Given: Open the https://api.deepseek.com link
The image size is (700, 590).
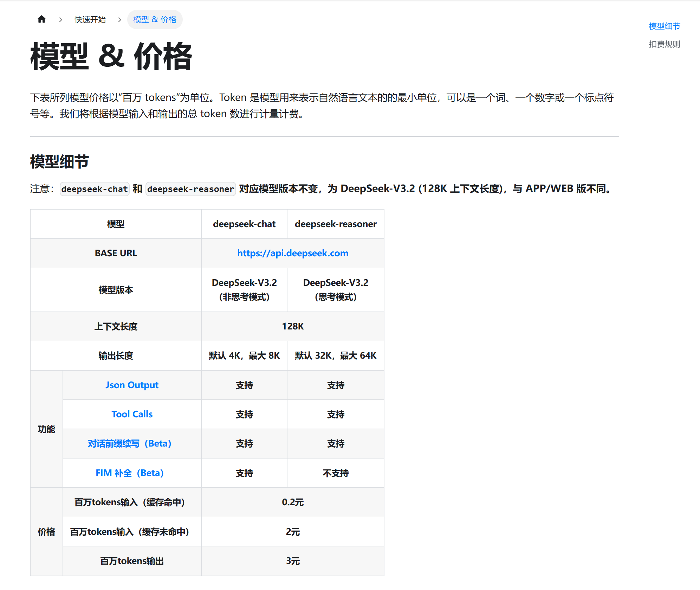Looking at the screenshot, I should tap(293, 253).
